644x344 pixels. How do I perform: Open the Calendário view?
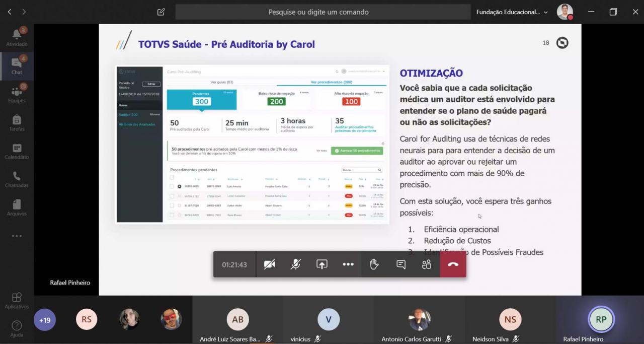(x=17, y=151)
